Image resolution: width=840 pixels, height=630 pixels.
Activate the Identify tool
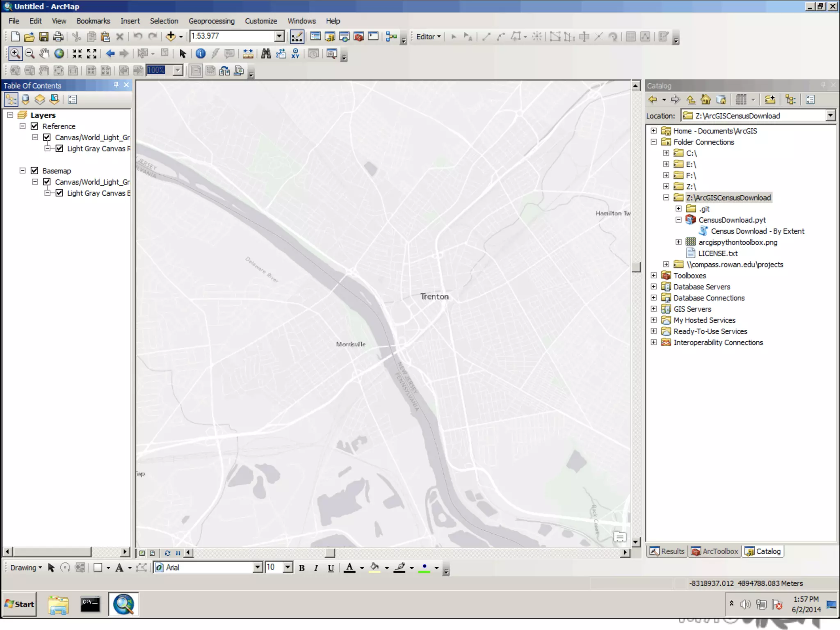coord(200,54)
